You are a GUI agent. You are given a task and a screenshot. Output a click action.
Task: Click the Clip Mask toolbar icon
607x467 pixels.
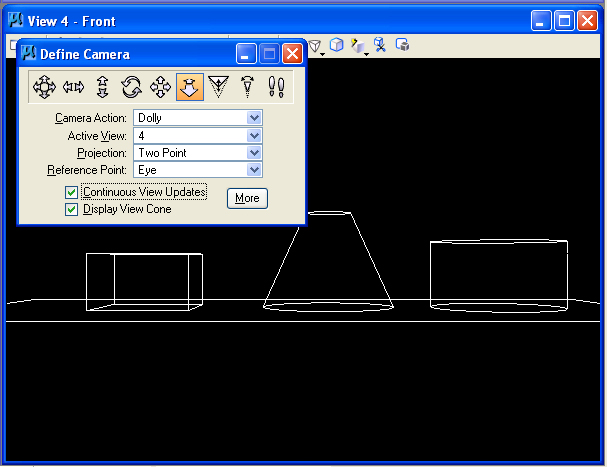pos(402,45)
